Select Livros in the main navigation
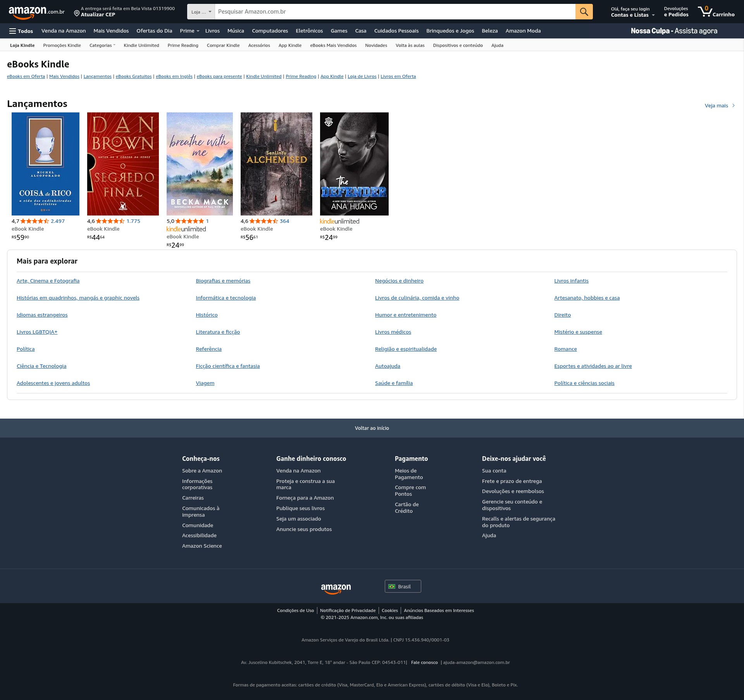The height and width of the screenshot is (700, 744). point(212,31)
